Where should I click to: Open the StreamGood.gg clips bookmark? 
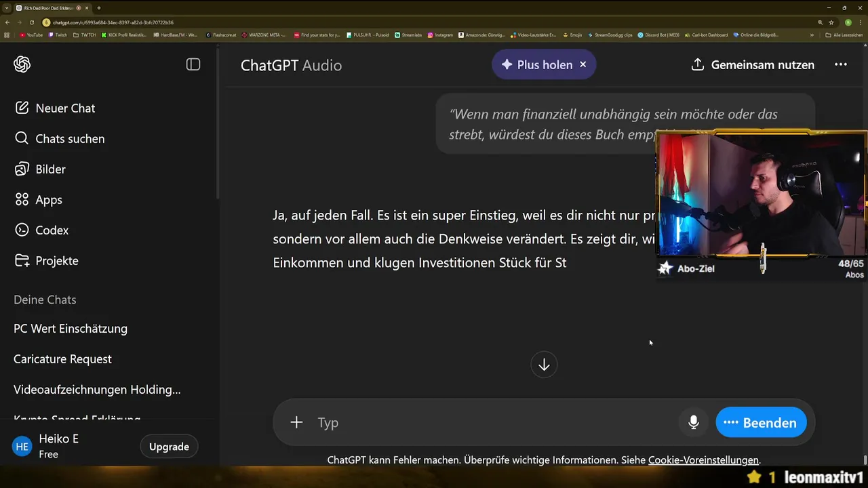pos(610,35)
